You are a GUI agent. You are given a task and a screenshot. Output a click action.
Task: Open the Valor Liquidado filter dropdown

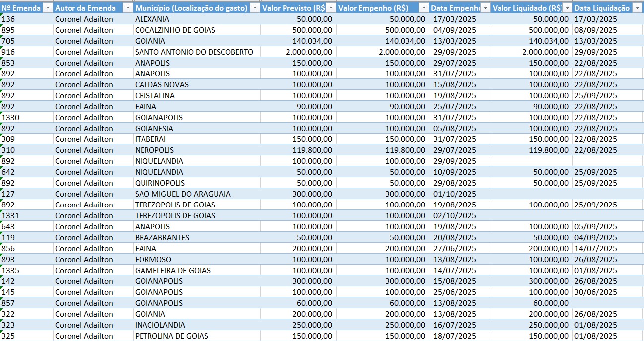click(567, 8)
